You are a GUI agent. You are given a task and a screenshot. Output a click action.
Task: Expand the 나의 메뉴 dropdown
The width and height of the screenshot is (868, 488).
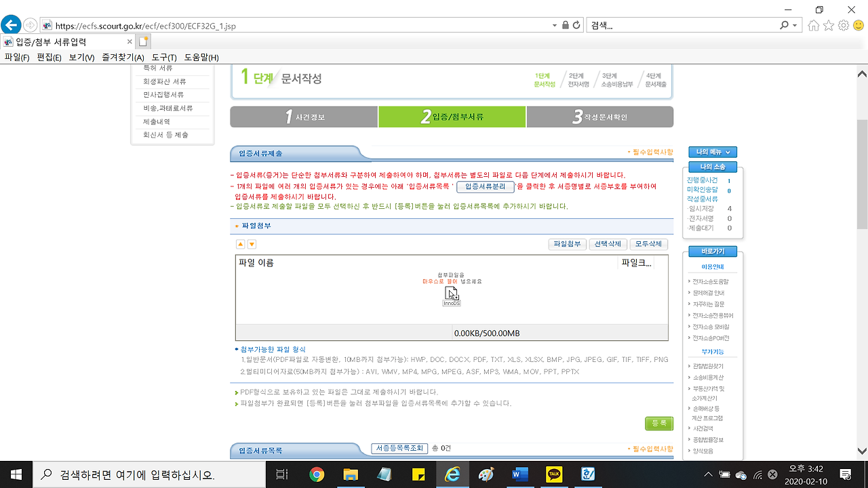coord(713,152)
